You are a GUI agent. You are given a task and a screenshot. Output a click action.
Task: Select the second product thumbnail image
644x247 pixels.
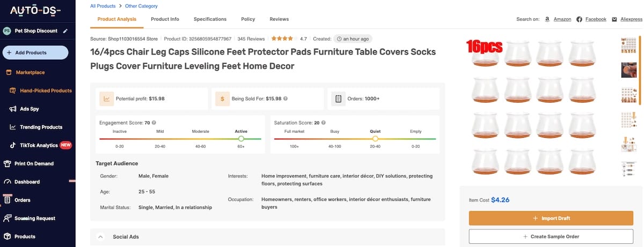pyautogui.click(x=628, y=70)
